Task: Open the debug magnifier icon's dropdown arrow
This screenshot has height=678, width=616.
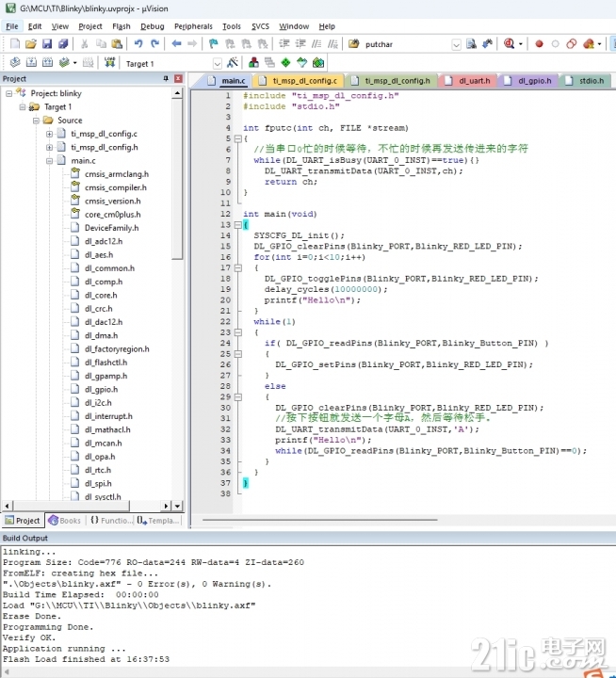Action: (x=521, y=44)
